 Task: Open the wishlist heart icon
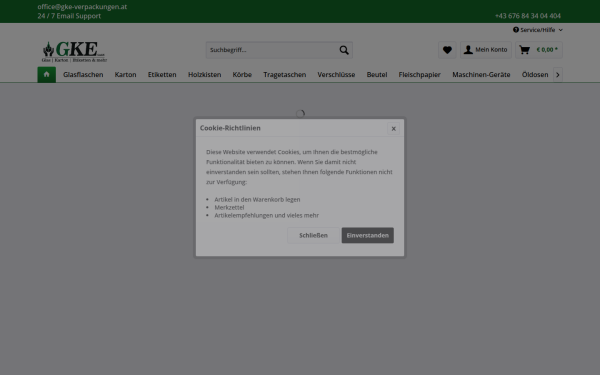pyautogui.click(x=447, y=50)
